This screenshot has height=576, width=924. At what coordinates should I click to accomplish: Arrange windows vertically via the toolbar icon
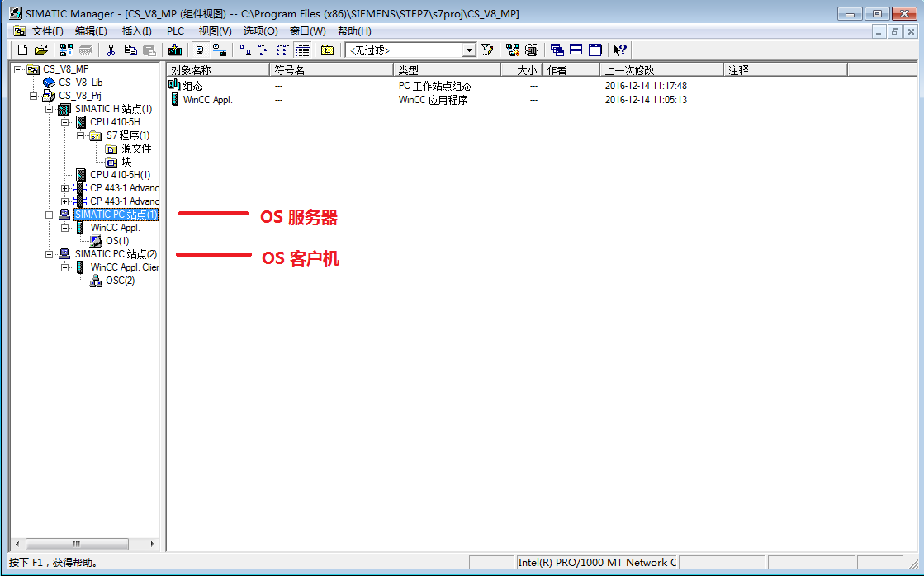click(595, 50)
